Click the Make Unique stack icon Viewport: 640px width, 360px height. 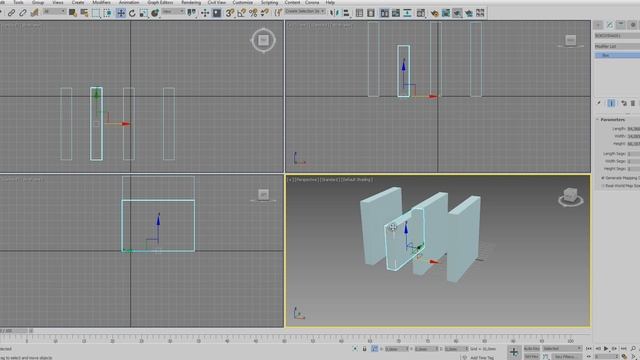pos(624,103)
